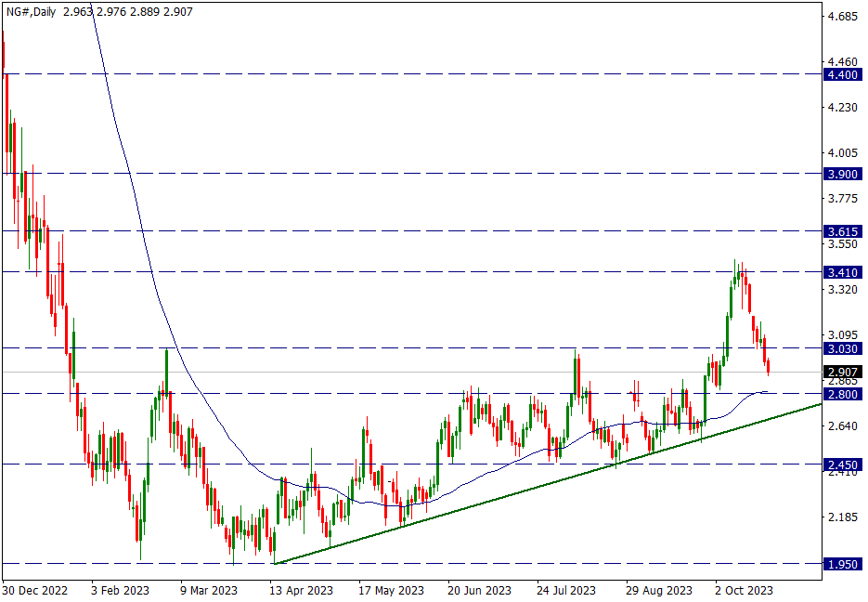Click the OHLC values 2.963 2.976 2.889 2.907
This screenshot has height=602, width=868.
(128, 12)
